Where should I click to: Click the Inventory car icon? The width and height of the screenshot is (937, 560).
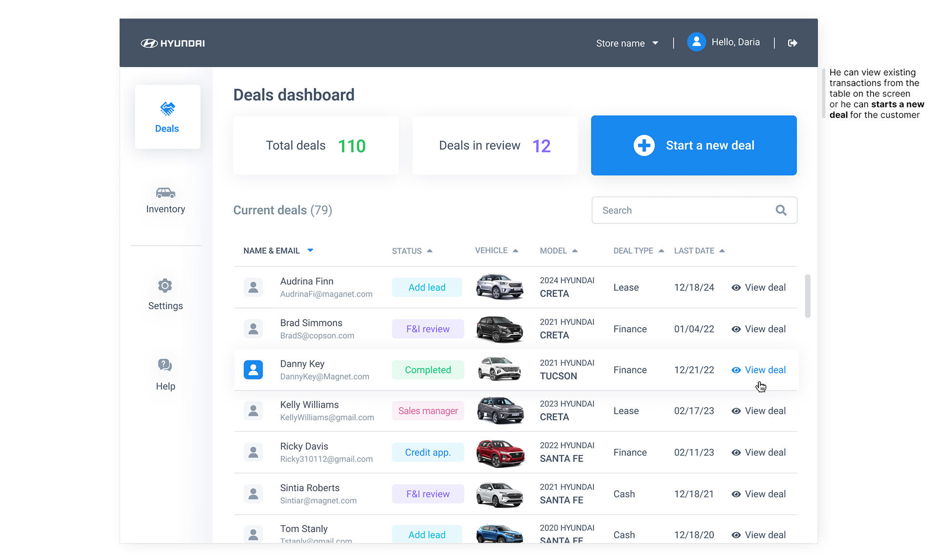165,193
